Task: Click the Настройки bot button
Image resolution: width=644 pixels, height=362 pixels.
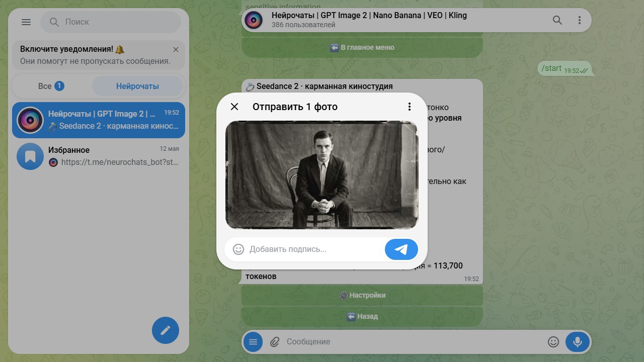Action: [362, 295]
